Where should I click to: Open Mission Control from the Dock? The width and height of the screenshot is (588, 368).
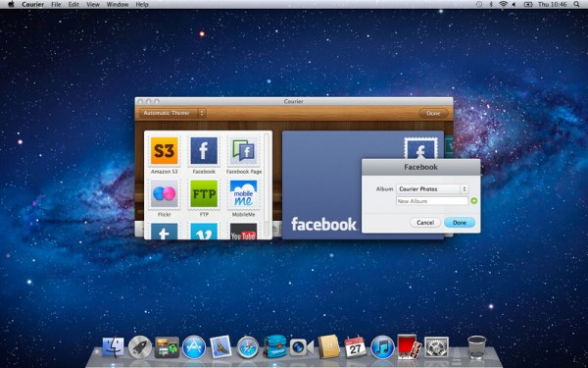[x=167, y=347]
